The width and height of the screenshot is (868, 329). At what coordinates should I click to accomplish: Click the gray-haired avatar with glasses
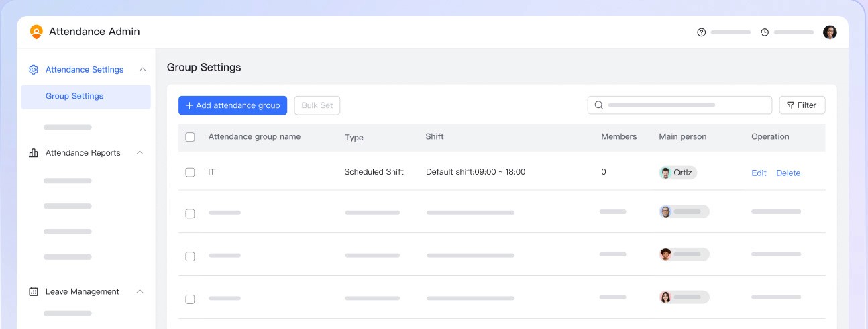(x=665, y=211)
